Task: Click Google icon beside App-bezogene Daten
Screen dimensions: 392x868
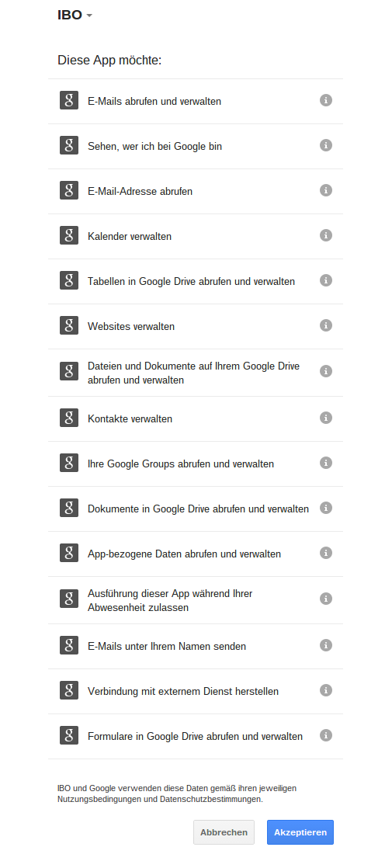Action: (x=69, y=553)
